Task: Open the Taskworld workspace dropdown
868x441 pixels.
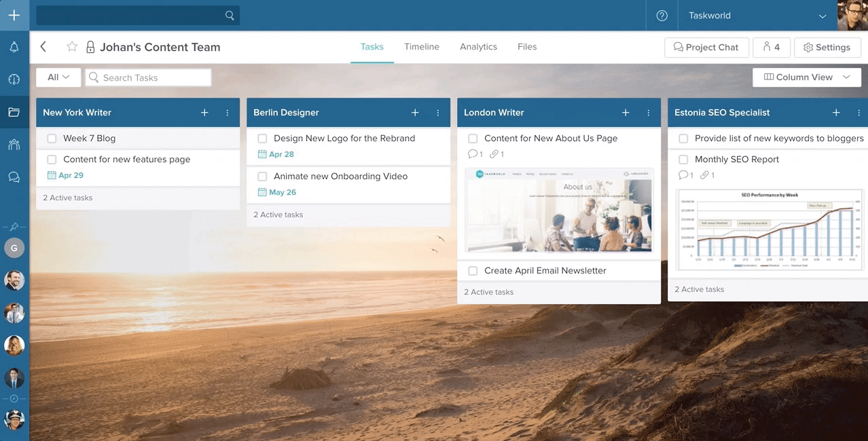Action: [757, 16]
